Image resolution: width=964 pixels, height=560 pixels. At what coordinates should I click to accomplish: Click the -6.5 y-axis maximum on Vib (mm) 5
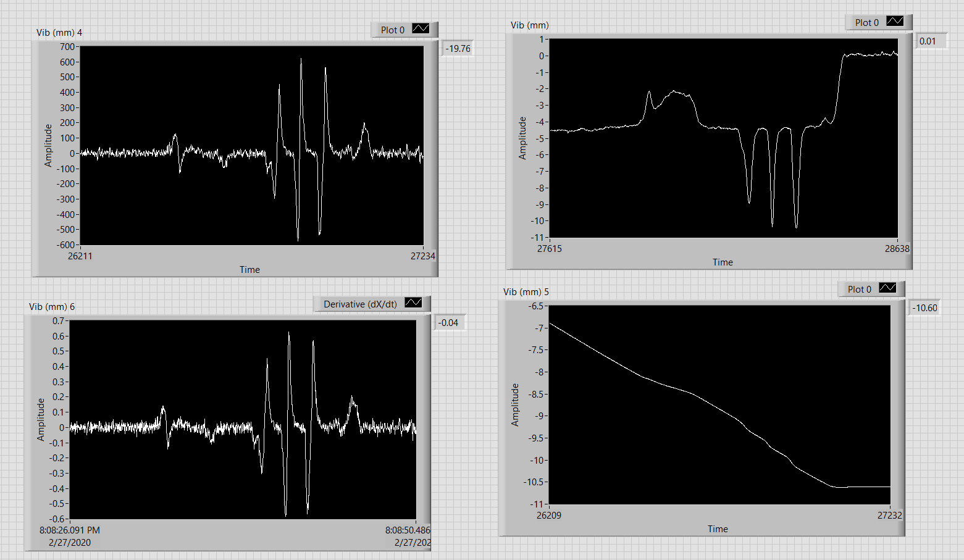pyautogui.click(x=535, y=306)
